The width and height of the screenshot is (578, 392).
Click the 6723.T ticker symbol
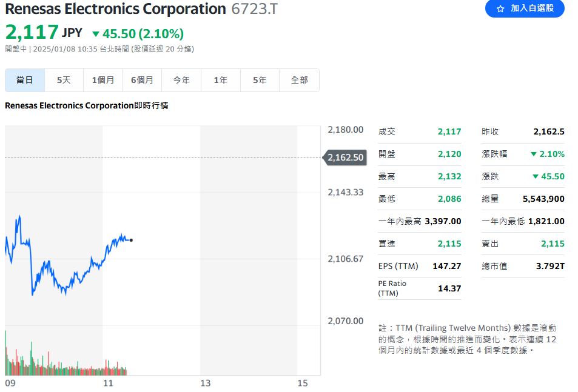255,9
